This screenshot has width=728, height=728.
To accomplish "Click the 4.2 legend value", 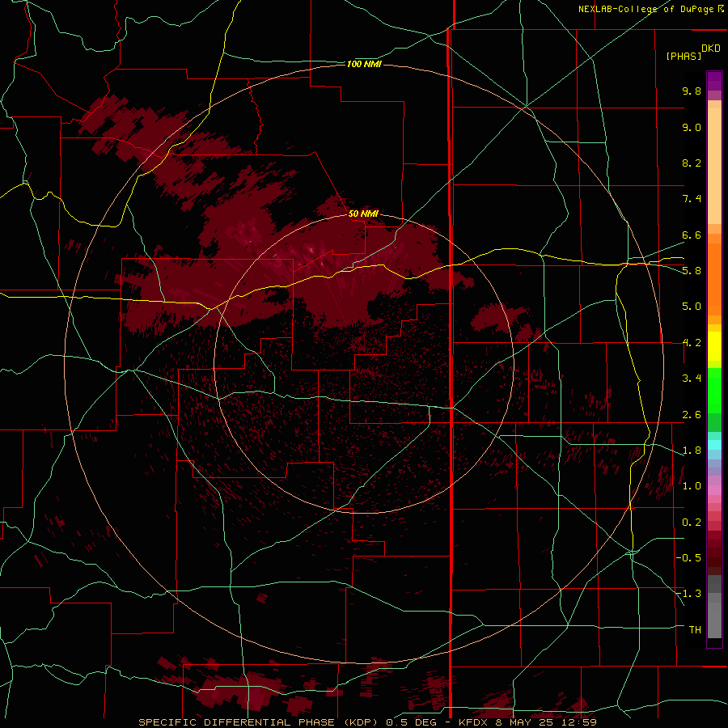I will point(692,343).
